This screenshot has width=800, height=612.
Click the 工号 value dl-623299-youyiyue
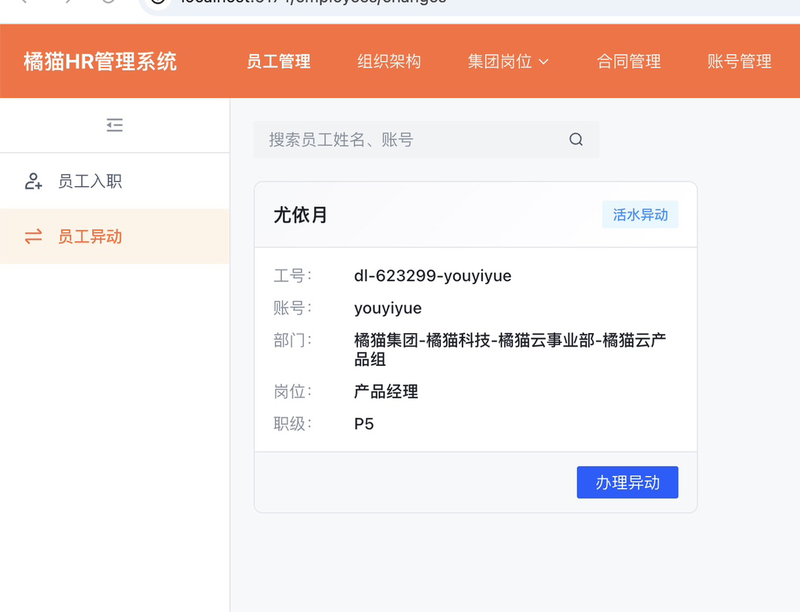[x=433, y=276]
